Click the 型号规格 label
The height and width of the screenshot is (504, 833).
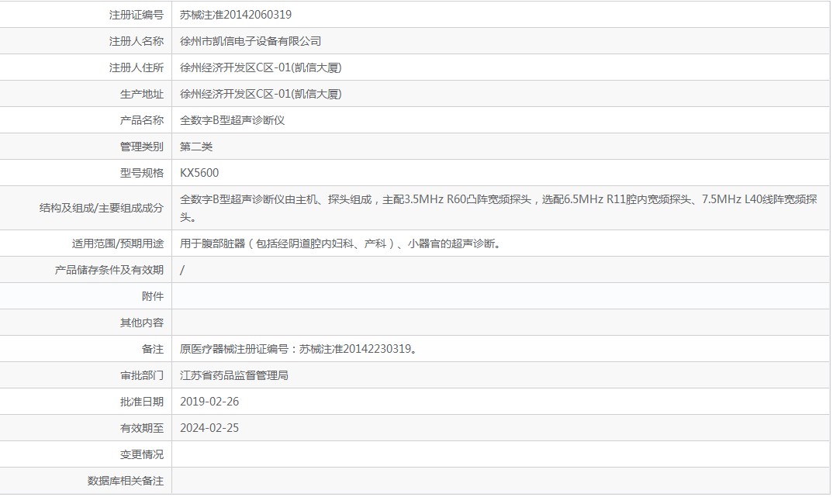coord(142,173)
